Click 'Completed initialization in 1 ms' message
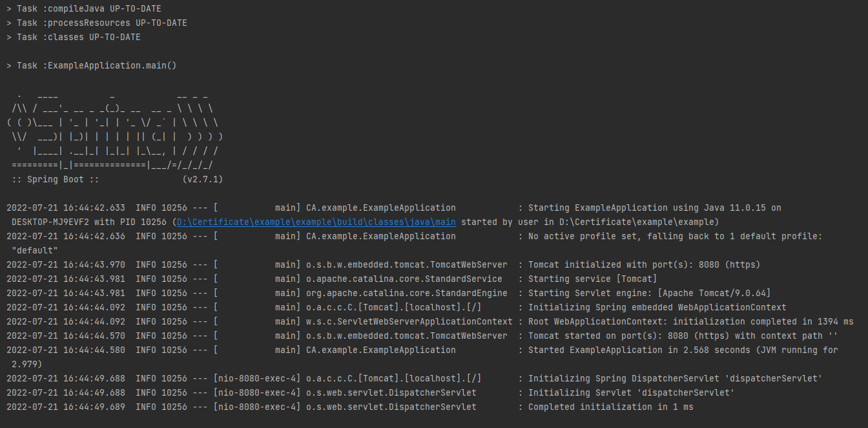Screen dimensions: 868x428 (x=611, y=407)
